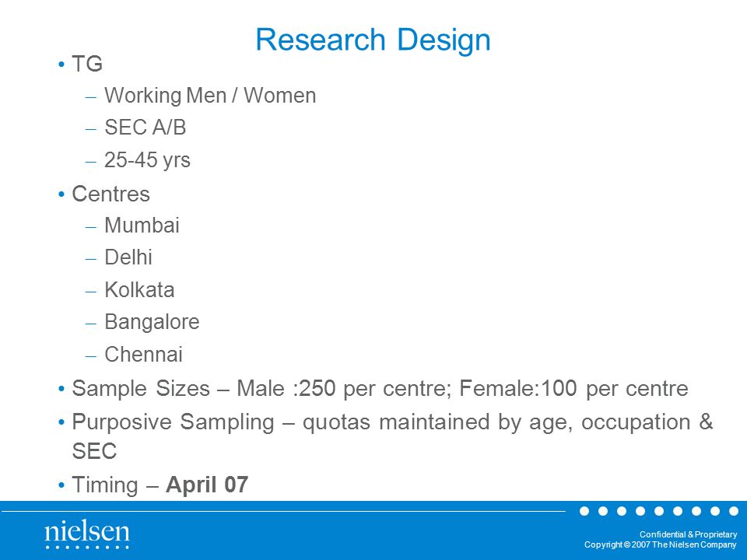
Task: Select the nielsen logo in footer
Action: point(86,534)
